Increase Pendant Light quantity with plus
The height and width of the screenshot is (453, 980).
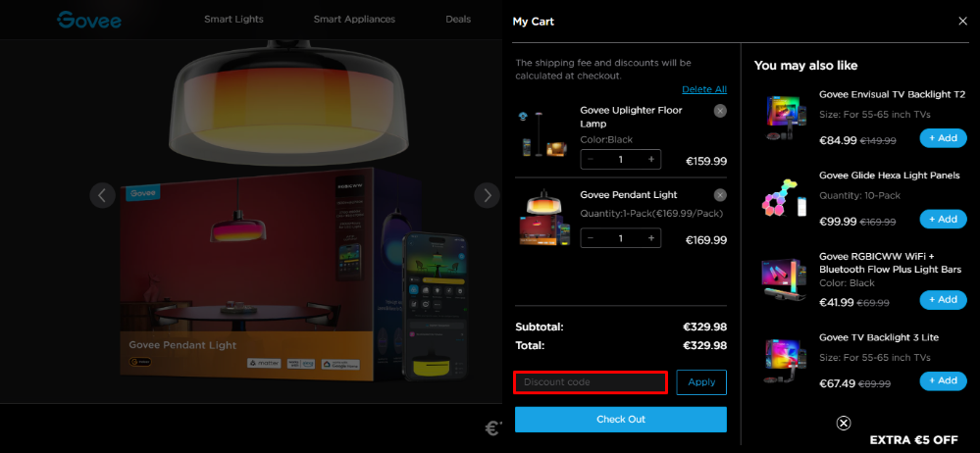(x=650, y=238)
